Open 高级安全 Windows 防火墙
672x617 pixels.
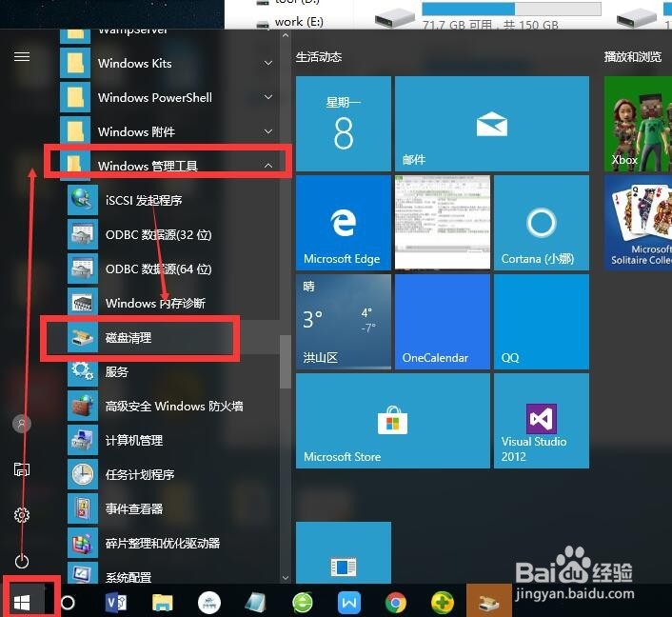[171, 406]
